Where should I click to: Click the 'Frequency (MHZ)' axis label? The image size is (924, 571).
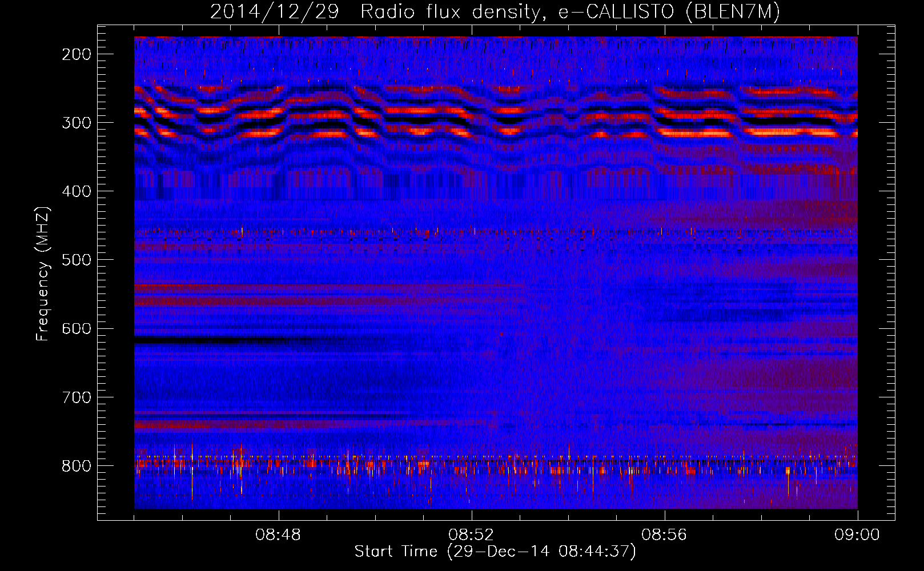pos(43,274)
